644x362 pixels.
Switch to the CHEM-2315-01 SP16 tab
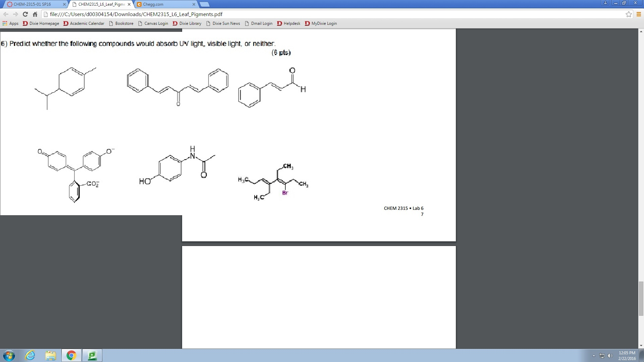coord(34,4)
